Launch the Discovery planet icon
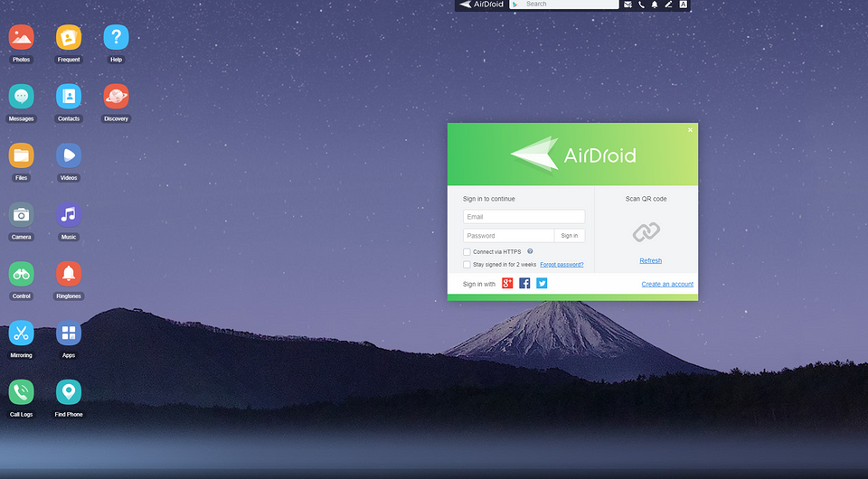The height and width of the screenshot is (479, 868). coord(116,97)
